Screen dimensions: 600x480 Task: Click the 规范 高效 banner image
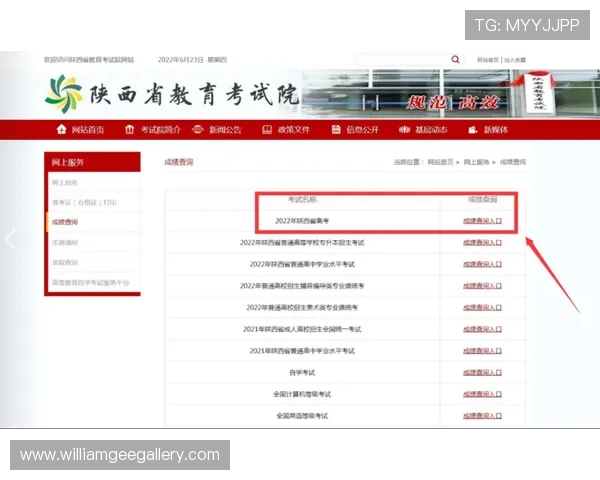pyautogui.click(x=451, y=94)
